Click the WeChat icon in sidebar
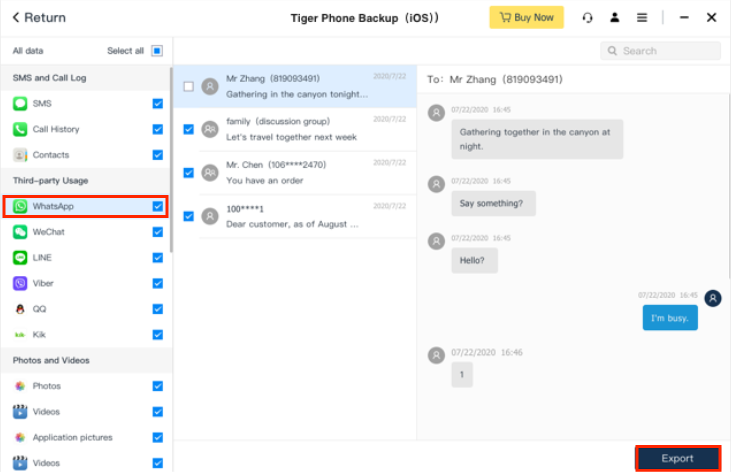The height and width of the screenshot is (472, 731). point(20,232)
